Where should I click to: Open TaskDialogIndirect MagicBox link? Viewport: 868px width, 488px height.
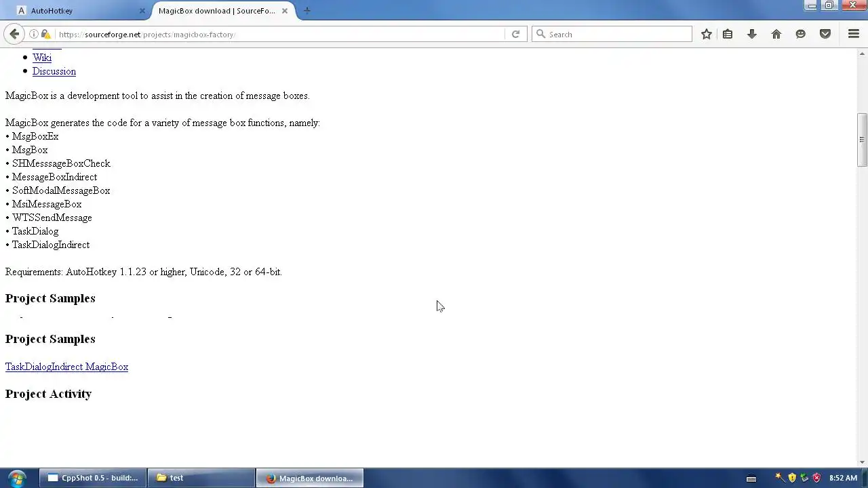click(x=66, y=367)
